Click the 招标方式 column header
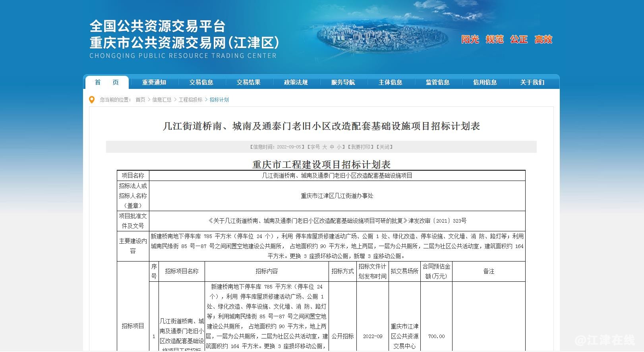This screenshot has width=644, height=352. pyautogui.click(x=342, y=271)
